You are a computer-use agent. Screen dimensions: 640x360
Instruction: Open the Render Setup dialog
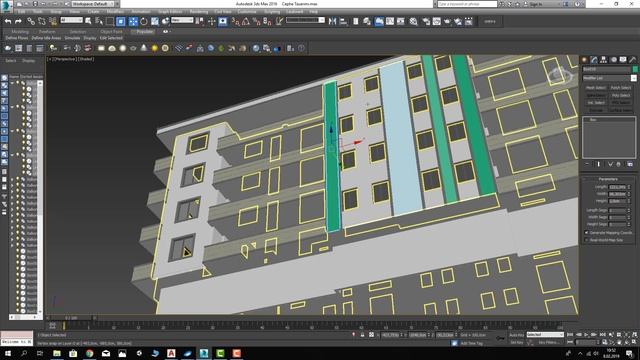click(x=426, y=21)
